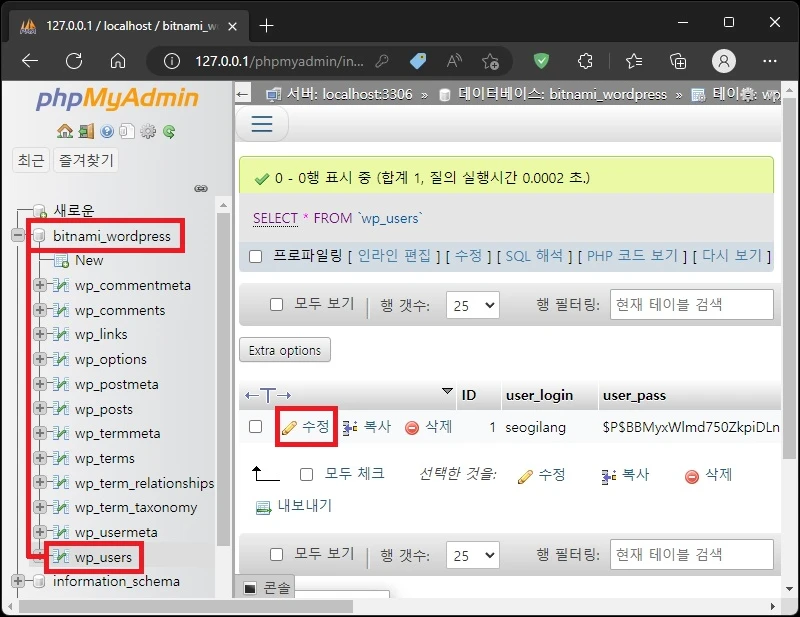
Task: Click the browser back arrow
Action: [x=30, y=61]
